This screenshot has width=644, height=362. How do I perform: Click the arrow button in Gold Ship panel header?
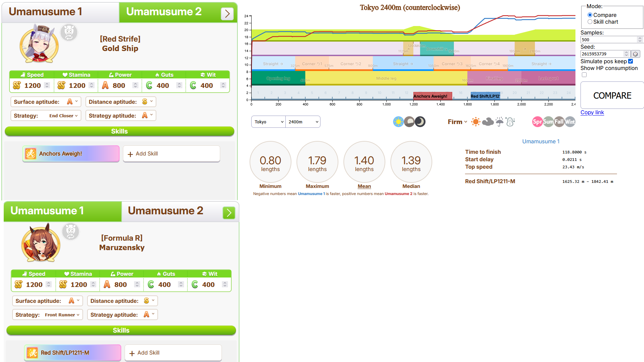coord(227,14)
